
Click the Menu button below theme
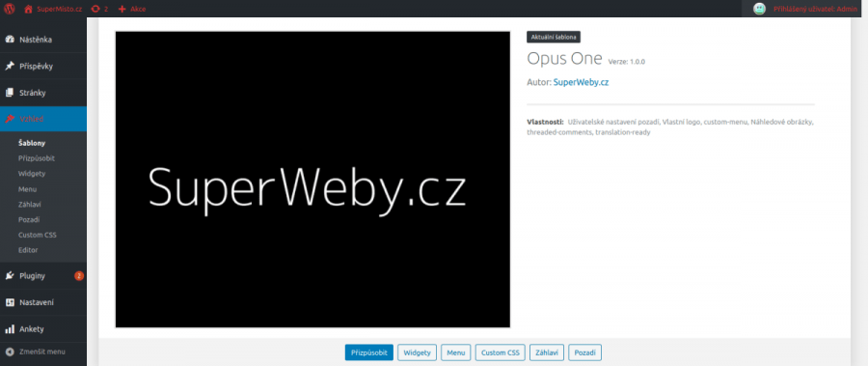[456, 352]
